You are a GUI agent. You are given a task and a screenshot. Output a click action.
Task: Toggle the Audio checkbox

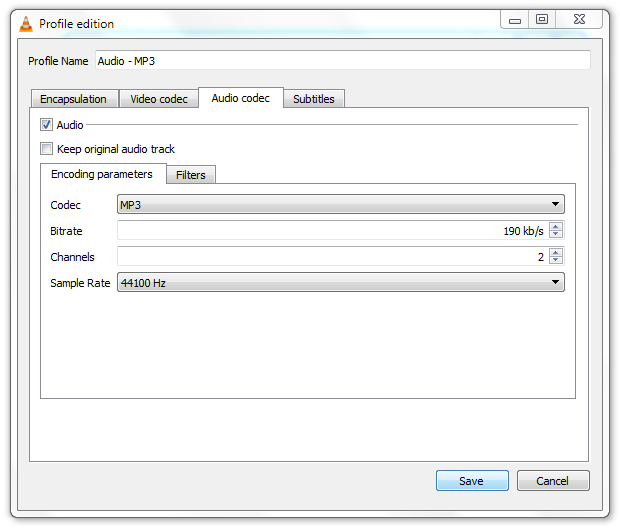click(x=46, y=125)
